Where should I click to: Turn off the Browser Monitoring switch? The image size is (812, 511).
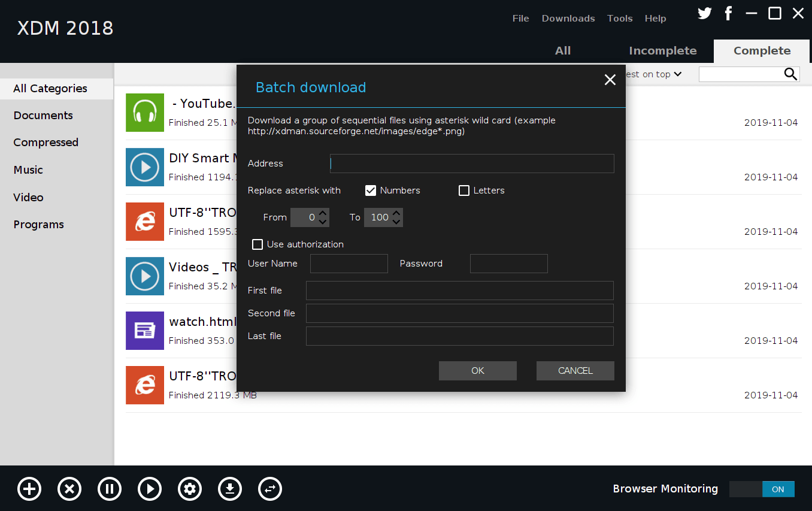coord(762,489)
